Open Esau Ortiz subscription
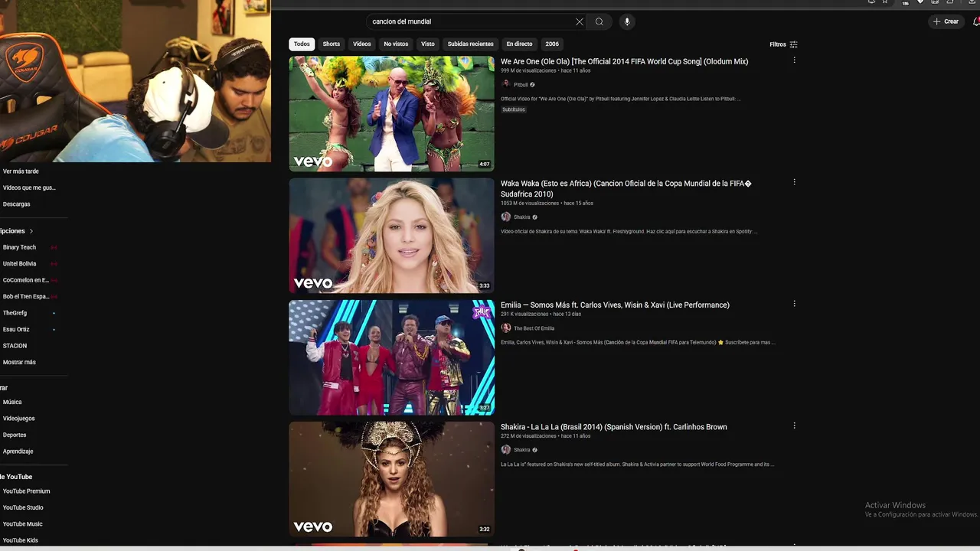This screenshot has width=980, height=551. (16, 329)
